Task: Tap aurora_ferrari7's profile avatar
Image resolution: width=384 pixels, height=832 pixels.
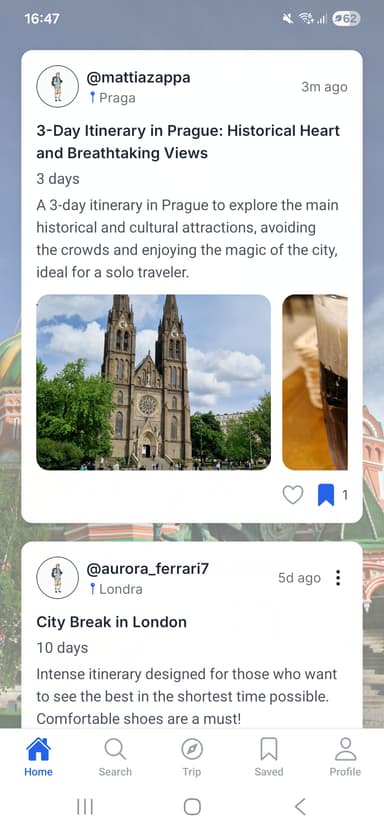Action: click(57, 578)
